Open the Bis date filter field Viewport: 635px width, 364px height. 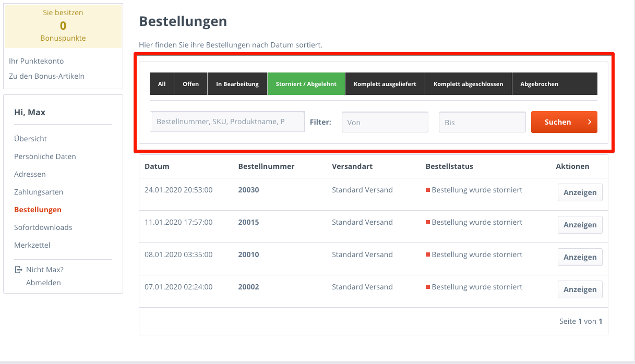click(482, 122)
